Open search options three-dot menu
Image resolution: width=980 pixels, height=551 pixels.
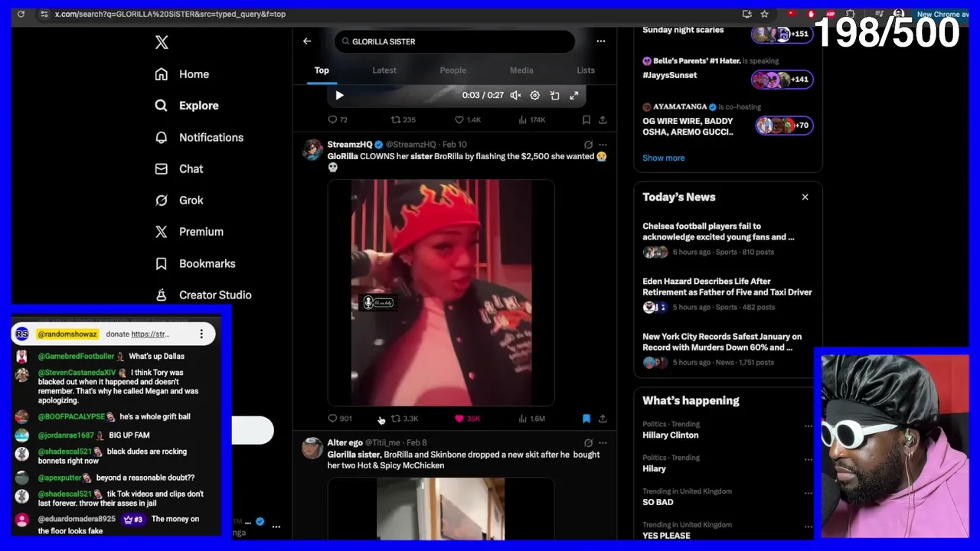[x=601, y=41]
